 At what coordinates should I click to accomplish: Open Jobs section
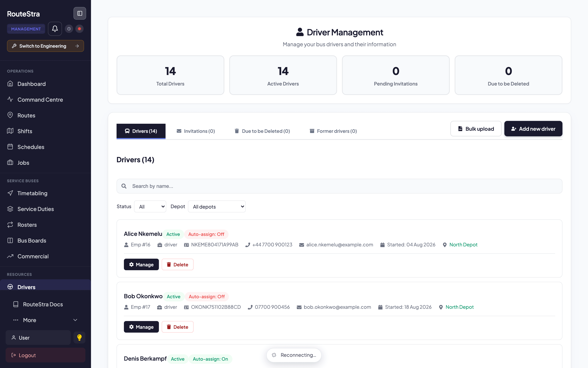coord(45,163)
